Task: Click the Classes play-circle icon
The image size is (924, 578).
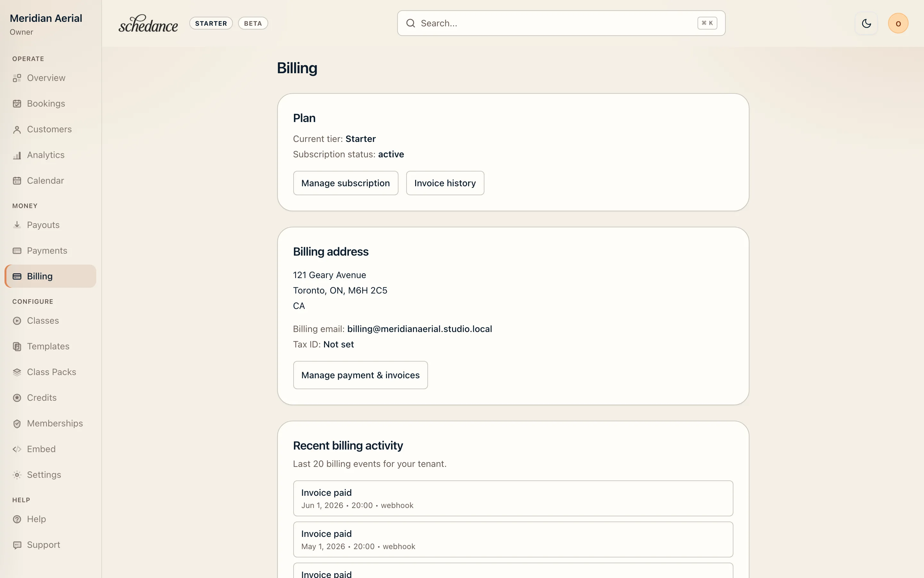Action: (17, 321)
